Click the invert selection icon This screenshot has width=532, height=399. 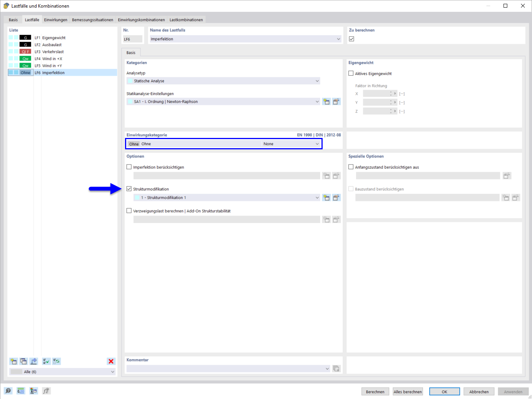point(57,361)
